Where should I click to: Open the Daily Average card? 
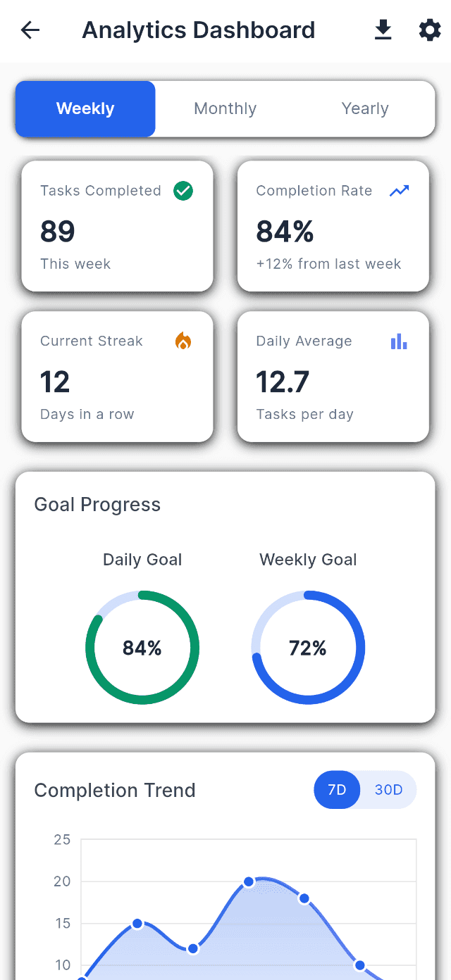(x=333, y=377)
